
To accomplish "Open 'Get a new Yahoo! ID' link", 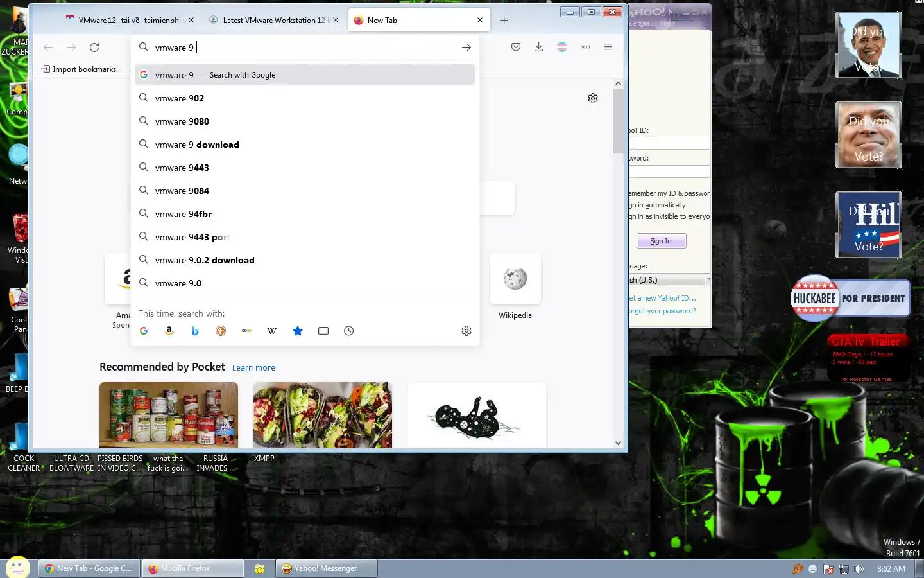I will pyautogui.click(x=663, y=298).
